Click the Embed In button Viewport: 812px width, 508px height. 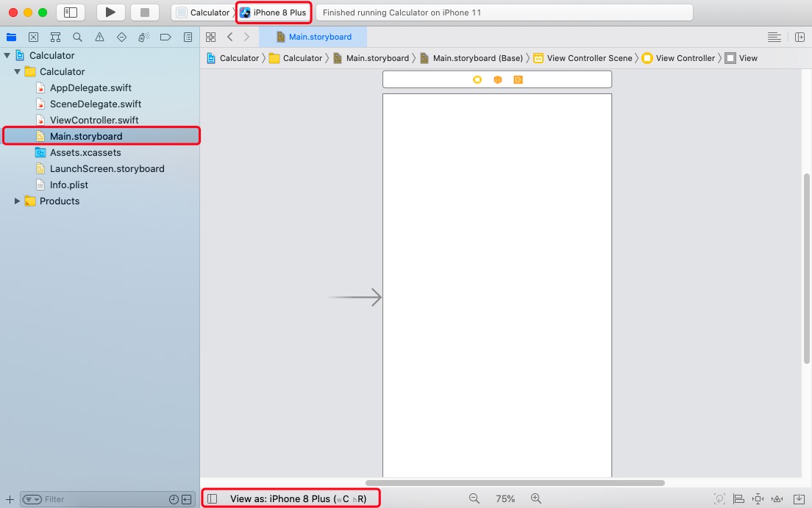tap(799, 498)
